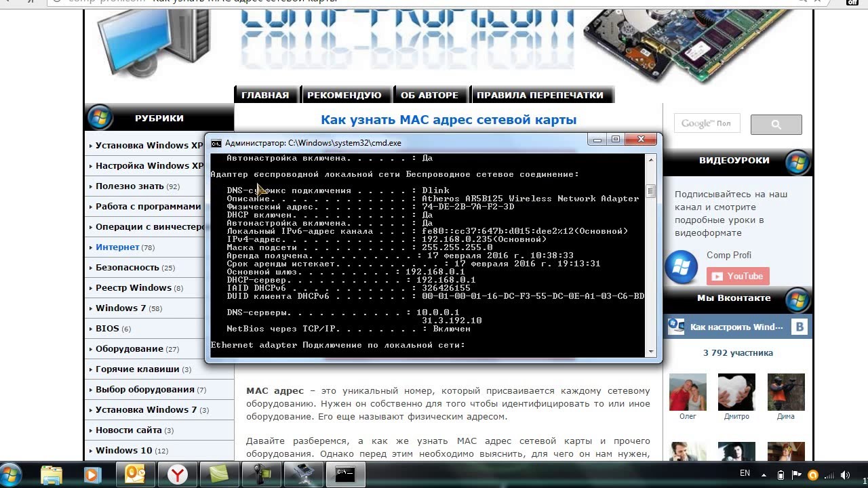The height and width of the screenshot is (488, 868).
Task: Click the cmd window scrollbar thumb
Action: [650, 191]
